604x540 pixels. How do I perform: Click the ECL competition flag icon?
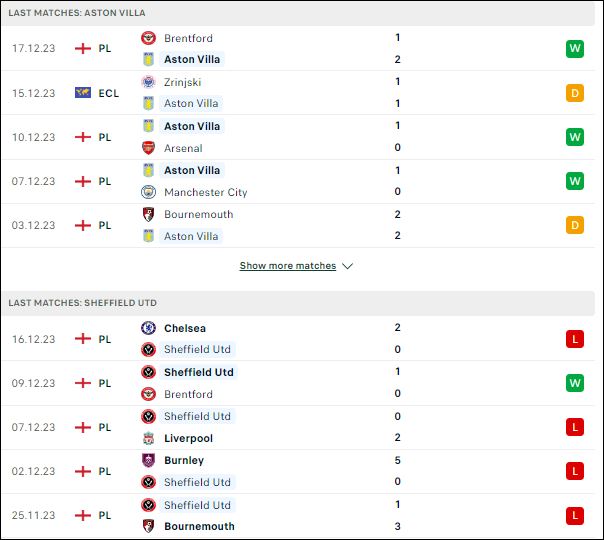click(83, 93)
